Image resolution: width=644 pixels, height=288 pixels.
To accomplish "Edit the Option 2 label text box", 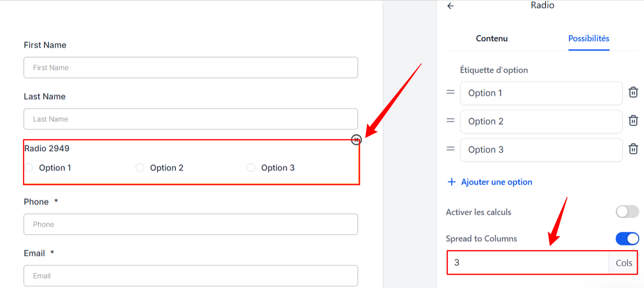I will click(541, 121).
